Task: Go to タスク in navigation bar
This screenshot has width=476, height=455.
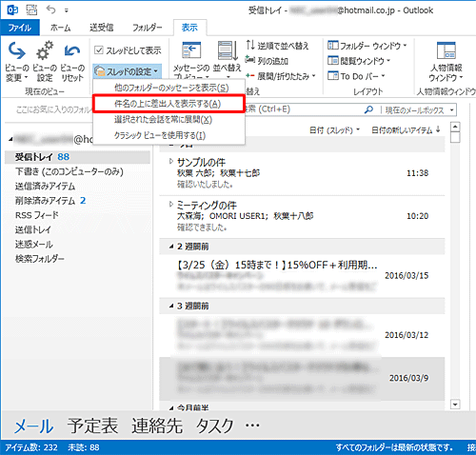Action: point(215,425)
